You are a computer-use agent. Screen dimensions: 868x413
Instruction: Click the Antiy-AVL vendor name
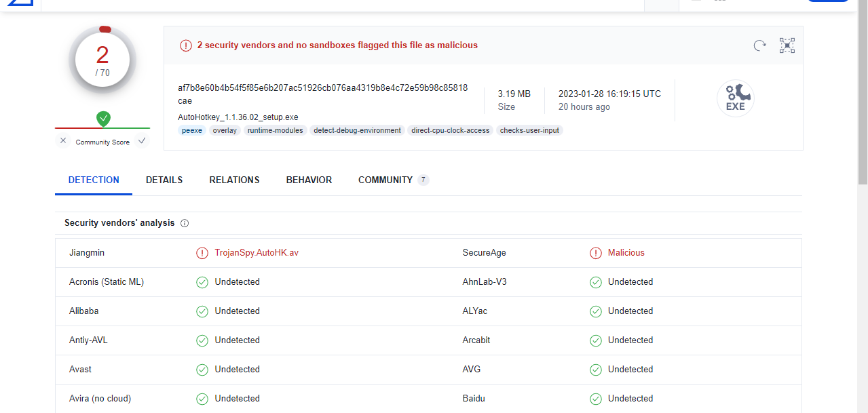88,340
